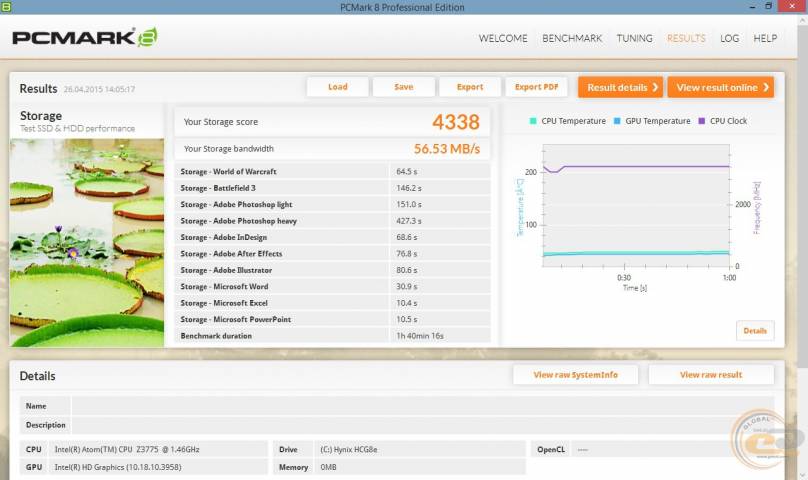Select the Benchmark duration row
808x480 pixels.
(x=333, y=336)
